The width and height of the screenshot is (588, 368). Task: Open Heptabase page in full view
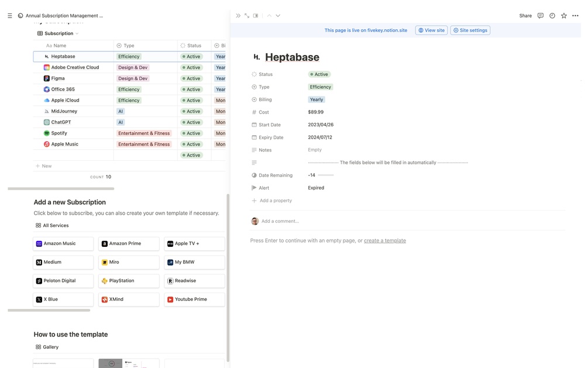click(x=247, y=16)
